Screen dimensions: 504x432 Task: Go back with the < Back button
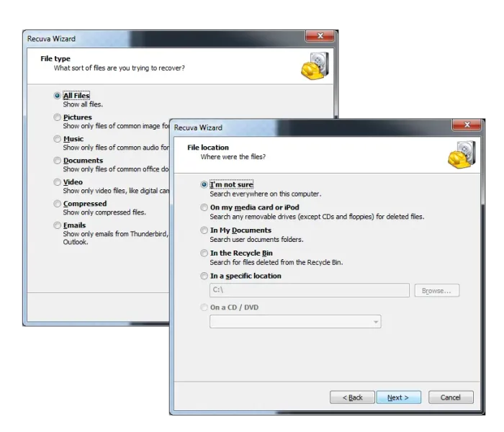tap(352, 397)
